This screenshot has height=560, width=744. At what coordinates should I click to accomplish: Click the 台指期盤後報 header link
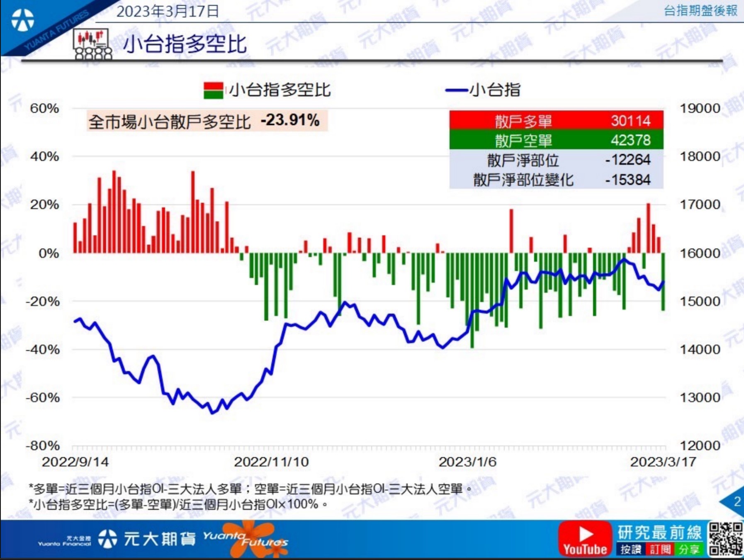[x=700, y=11]
